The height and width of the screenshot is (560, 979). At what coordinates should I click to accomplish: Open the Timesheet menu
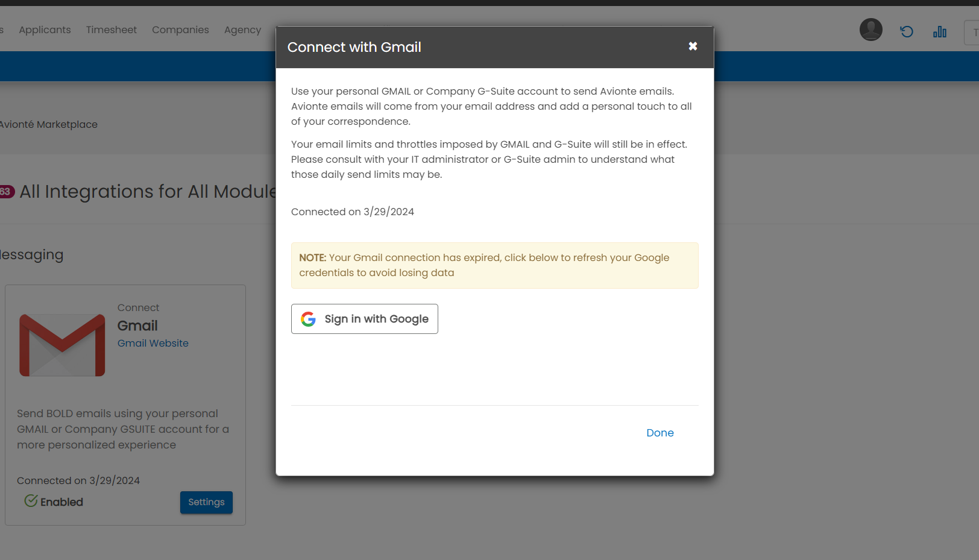pyautogui.click(x=111, y=30)
